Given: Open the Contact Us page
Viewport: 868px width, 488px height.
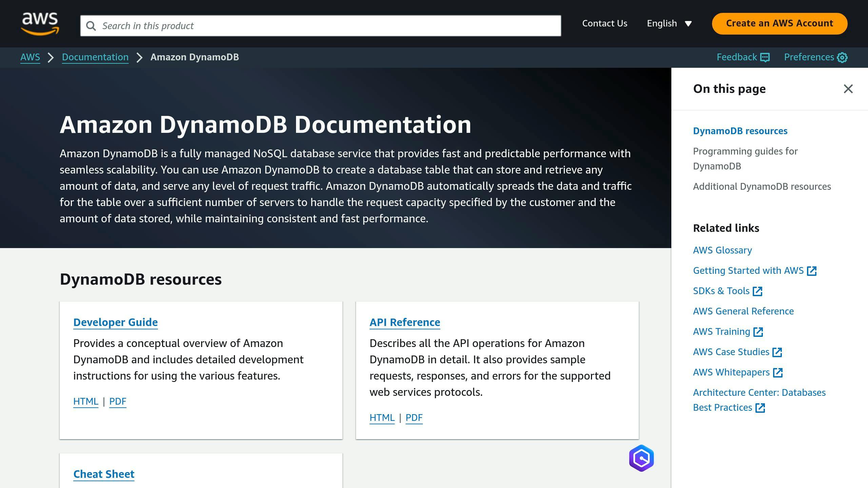Looking at the screenshot, I should (x=605, y=23).
